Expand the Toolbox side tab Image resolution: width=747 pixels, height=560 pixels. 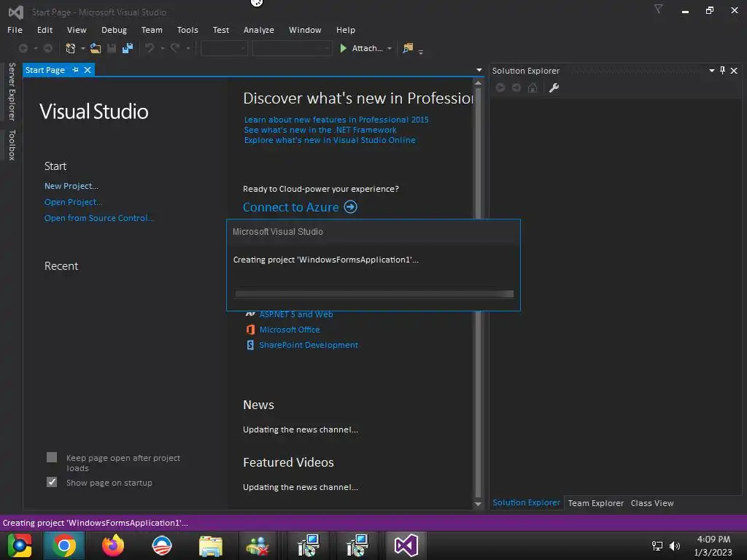point(12,145)
